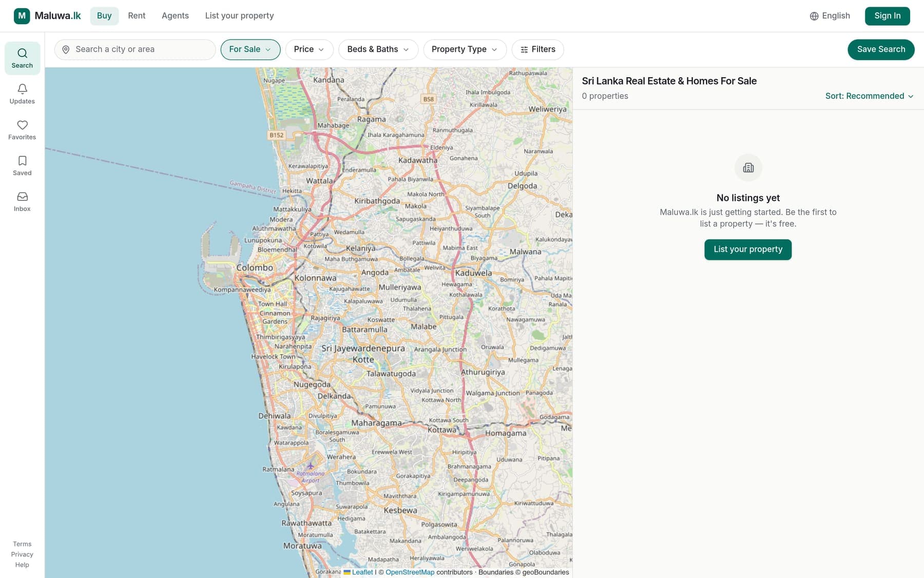Open the Property Type dropdown
This screenshot has height=578, width=924.
coord(465,49)
